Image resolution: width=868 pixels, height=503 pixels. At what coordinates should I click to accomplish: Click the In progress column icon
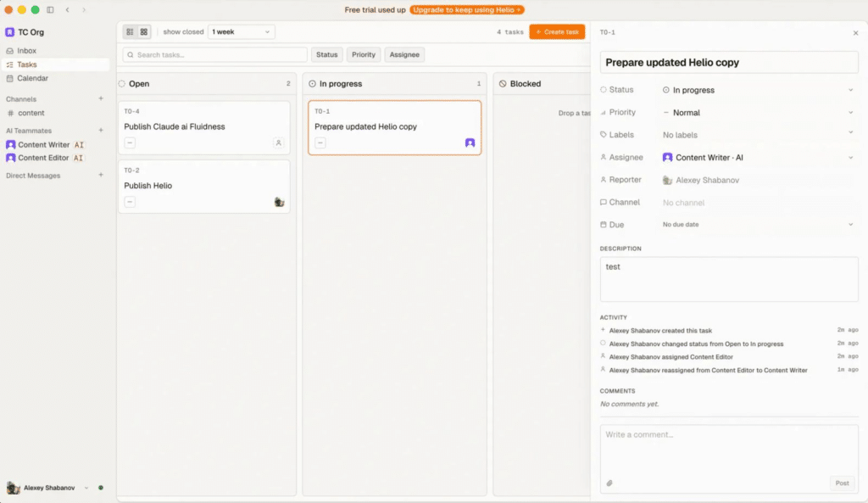(x=312, y=84)
